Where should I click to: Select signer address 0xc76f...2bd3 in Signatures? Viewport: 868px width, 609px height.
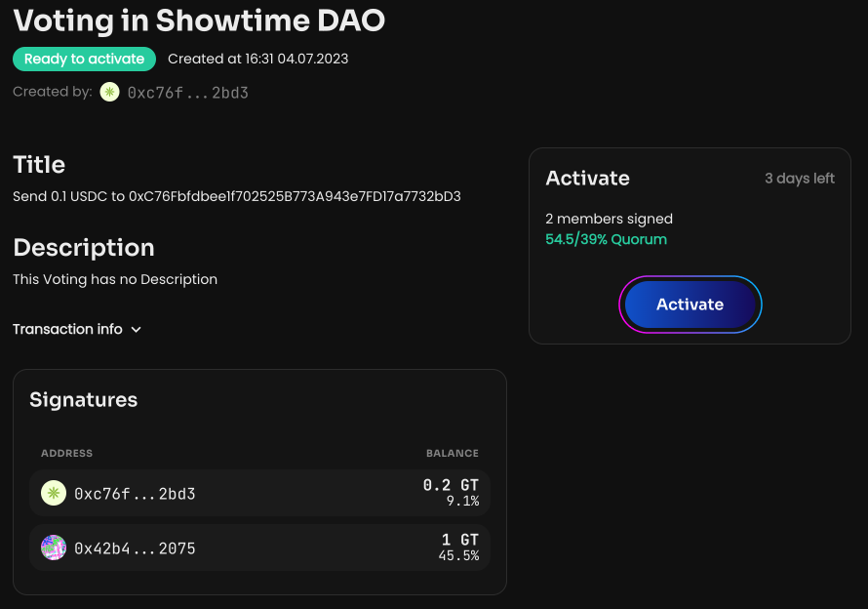coord(135,494)
